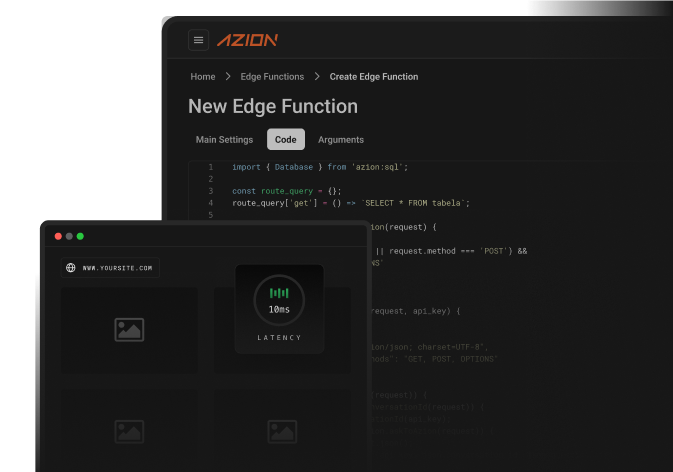This screenshot has height=472, width=673.
Task: Click chevron between Home and Edge Functions
Action: coord(228,77)
